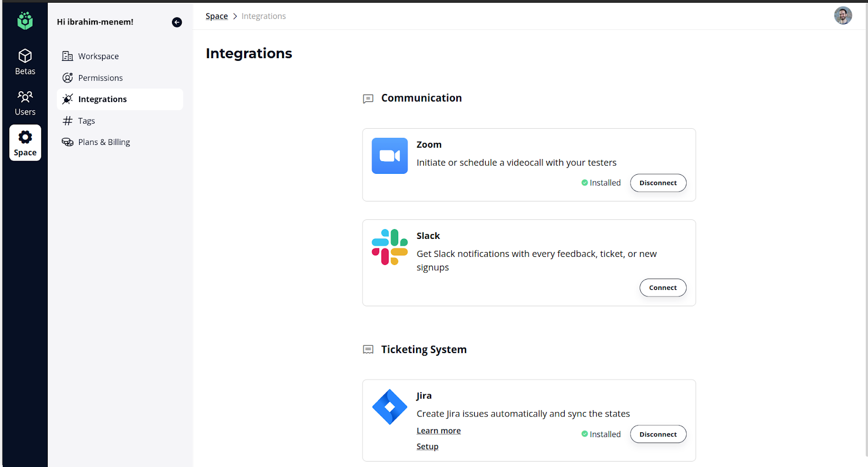This screenshot has height=467, width=868.
Task: Open the Tags page
Action: pyautogui.click(x=86, y=121)
